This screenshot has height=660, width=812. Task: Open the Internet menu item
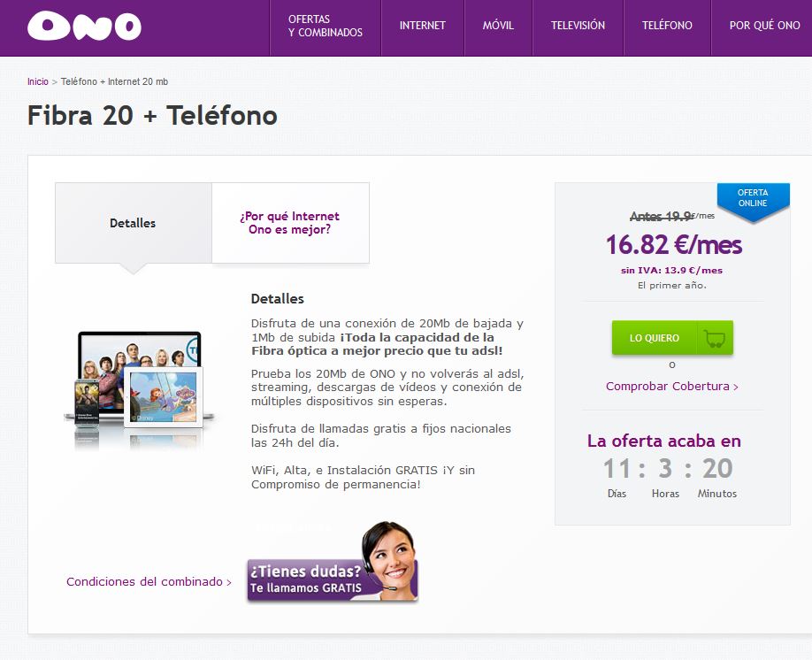coord(423,26)
